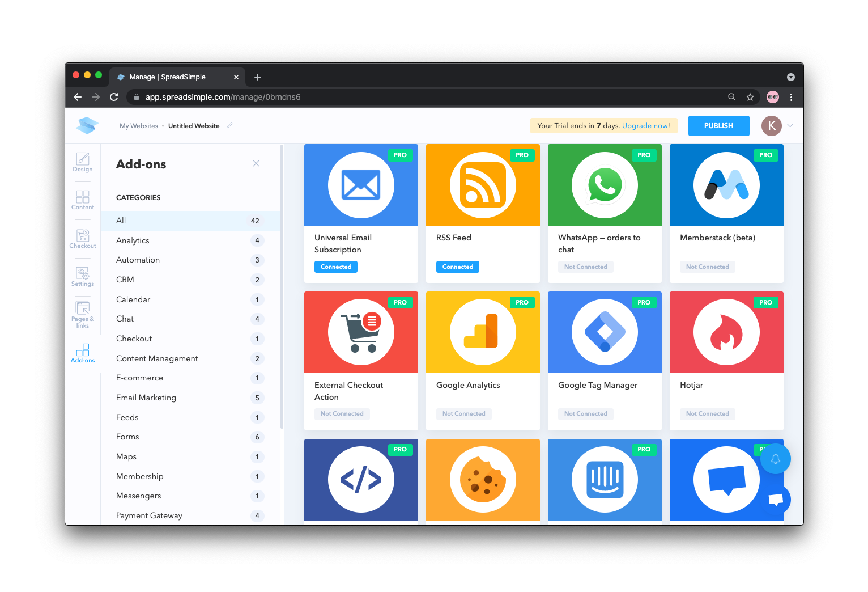Viewport: 868px width, 592px height.
Task: Open a new browser tab
Action: tap(258, 77)
